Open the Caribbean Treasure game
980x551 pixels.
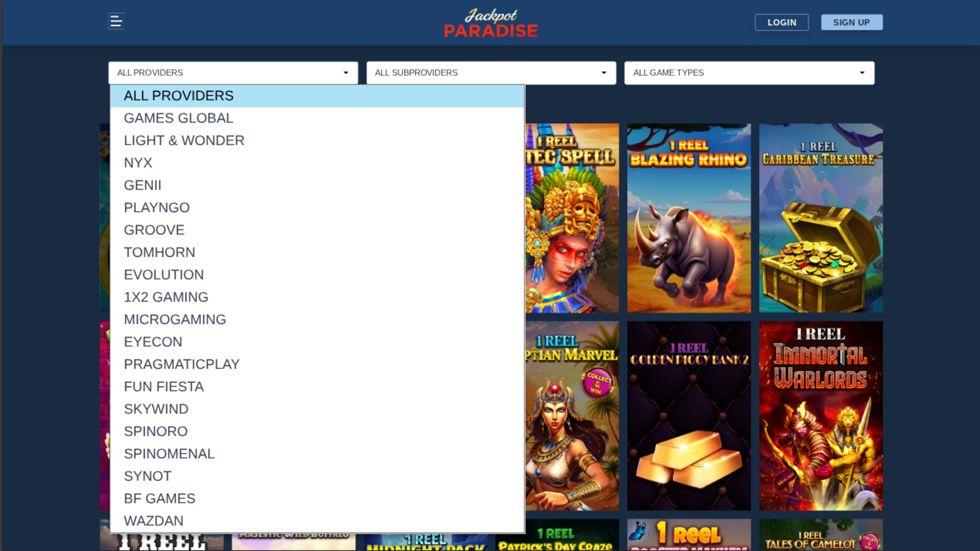[x=821, y=217]
